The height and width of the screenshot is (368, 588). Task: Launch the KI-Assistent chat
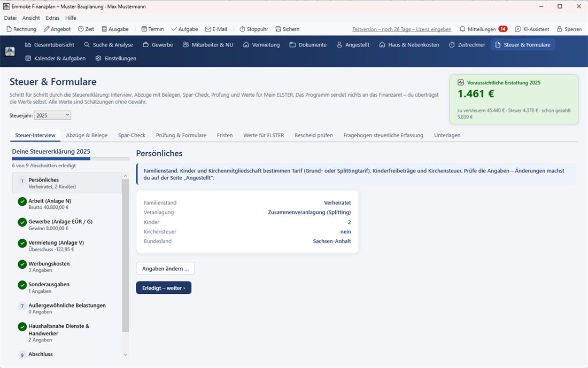point(532,29)
